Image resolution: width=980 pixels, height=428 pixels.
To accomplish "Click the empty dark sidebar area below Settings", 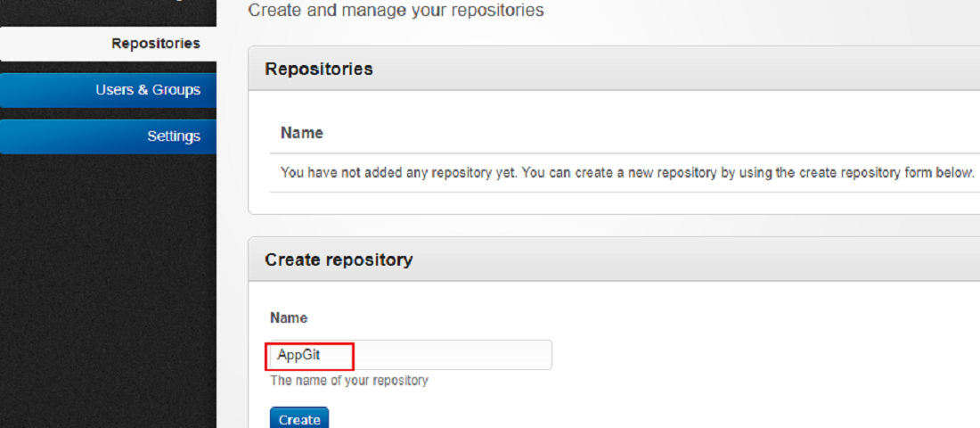I will pos(107,285).
